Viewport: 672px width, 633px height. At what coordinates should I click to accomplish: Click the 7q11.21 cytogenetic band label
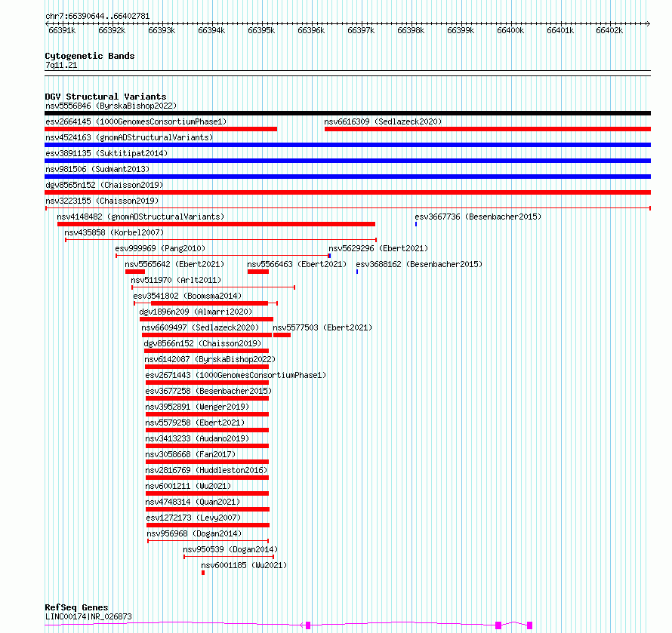coord(61,66)
